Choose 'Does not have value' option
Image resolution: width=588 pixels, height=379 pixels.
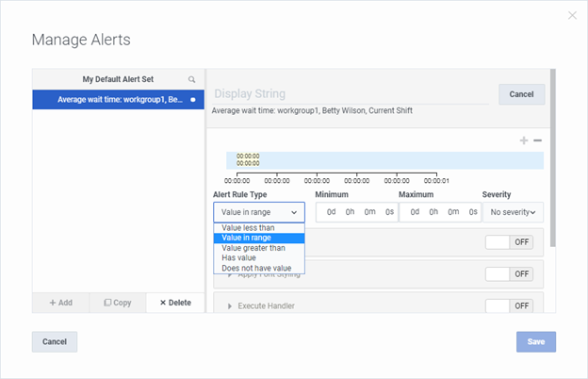(x=255, y=268)
